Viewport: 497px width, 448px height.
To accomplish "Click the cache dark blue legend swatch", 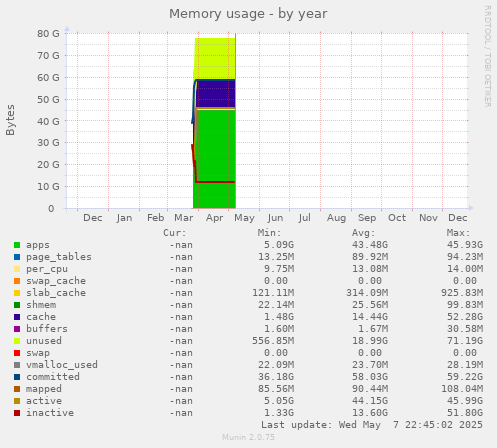I will coord(17,317).
